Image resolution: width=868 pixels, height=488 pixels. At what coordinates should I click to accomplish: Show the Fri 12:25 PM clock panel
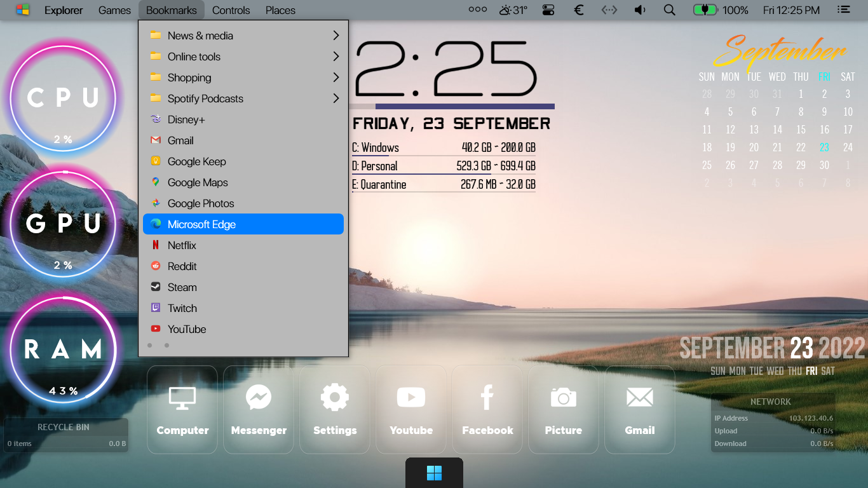(791, 10)
